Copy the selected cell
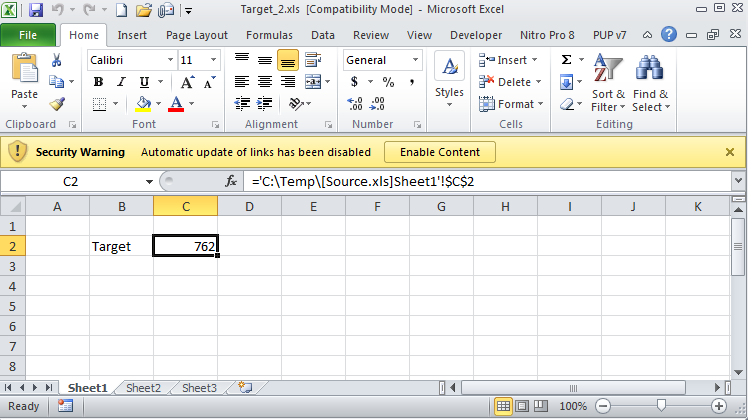748x420 pixels. point(57,82)
